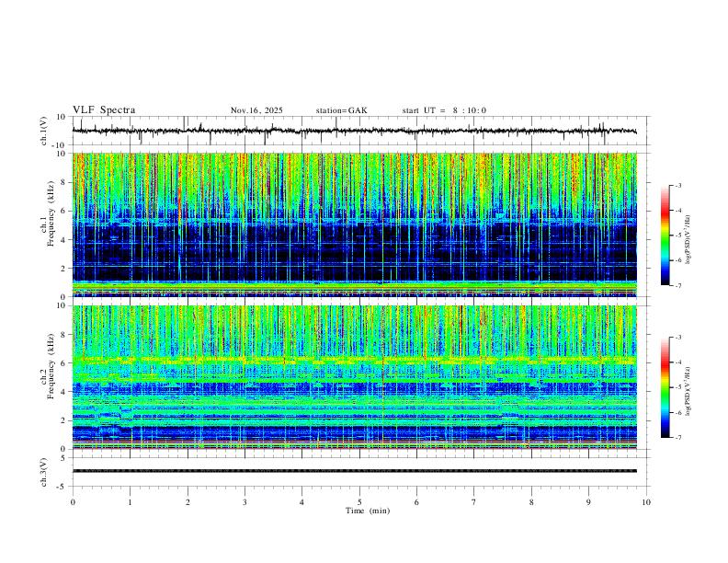Click time axis tick label '2'
The width and height of the screenshot is (728, 563).
coord(188,502)
